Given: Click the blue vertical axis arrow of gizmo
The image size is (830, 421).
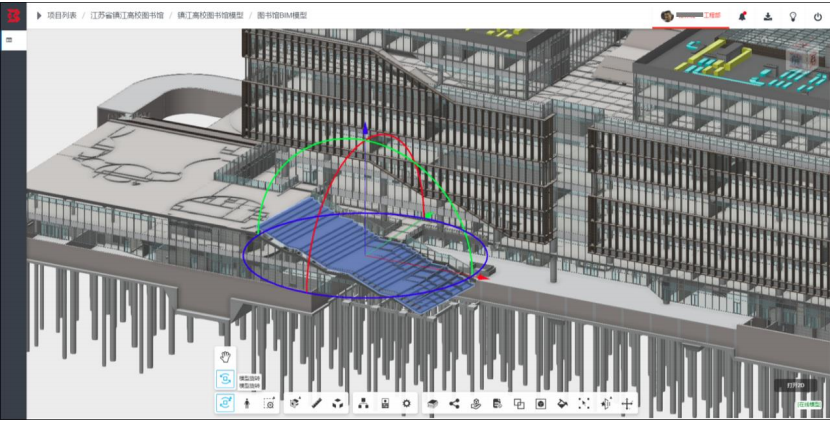Looking at the screenshot, I should point(365,129).
